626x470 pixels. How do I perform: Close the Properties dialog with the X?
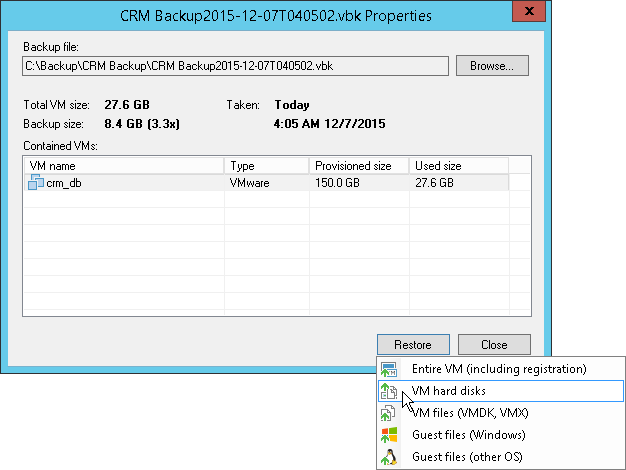click(x=529, y=11)
